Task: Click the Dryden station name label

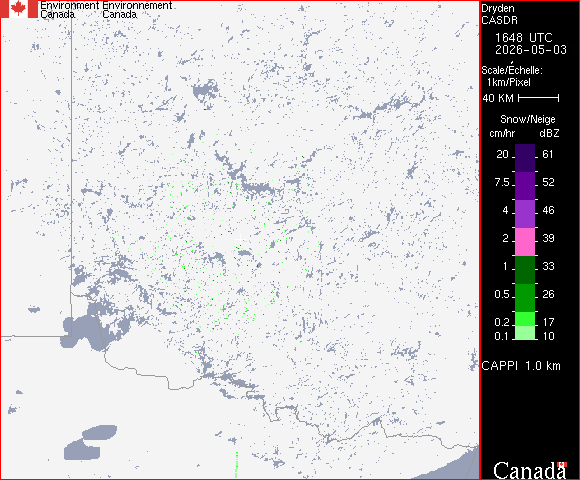Action: tap(498, 8)
